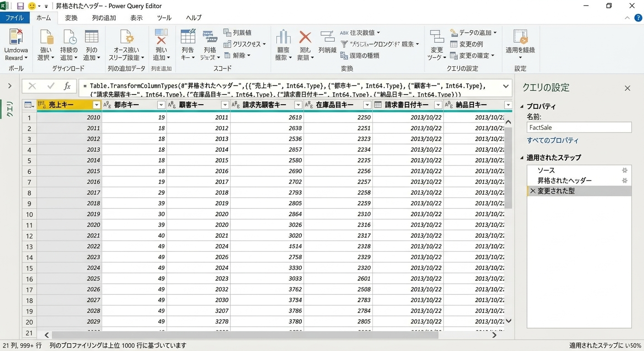Open the ファイル tab
This screenshot has height=351, width=644.
[x=15, y=18]
